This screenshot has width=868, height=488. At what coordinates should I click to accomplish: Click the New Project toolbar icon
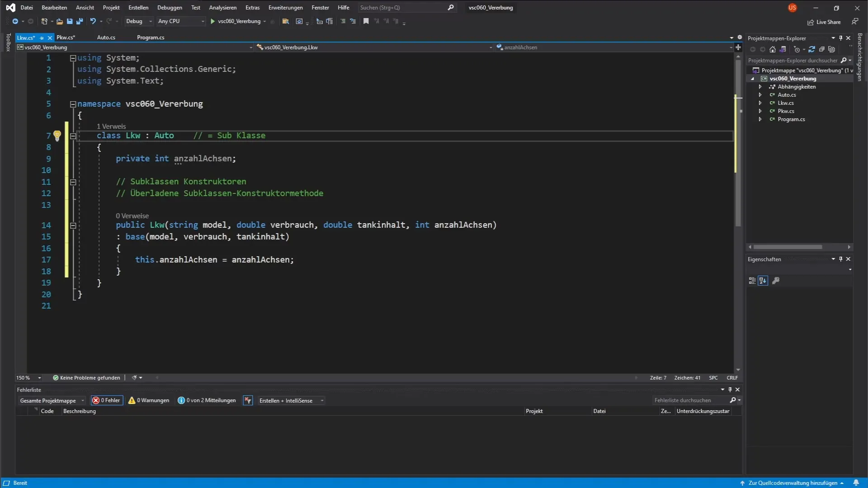tap(44, 21)
